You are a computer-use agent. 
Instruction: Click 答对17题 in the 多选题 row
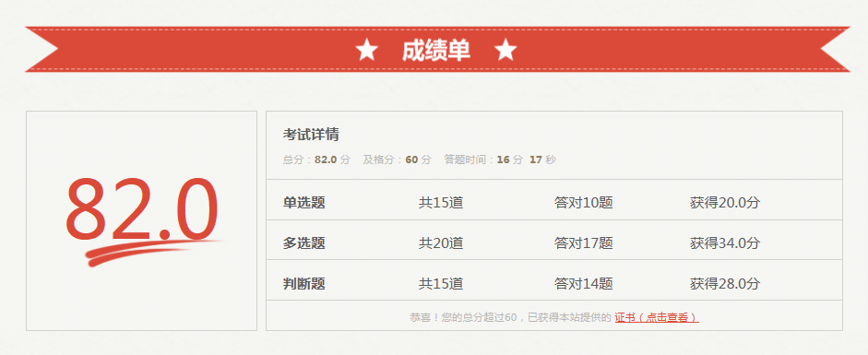coord(584,243)
